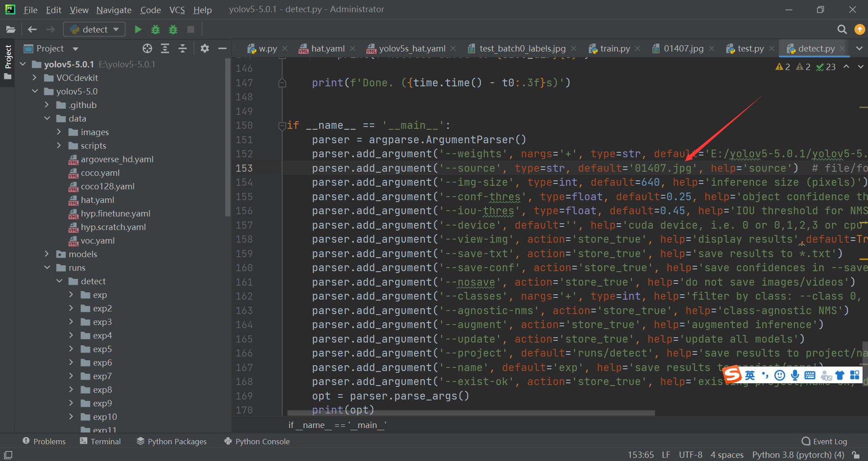Switch to train.py editor tab
Image resolution: width=868 pixels, height=461 pixels.
(615, 48)
